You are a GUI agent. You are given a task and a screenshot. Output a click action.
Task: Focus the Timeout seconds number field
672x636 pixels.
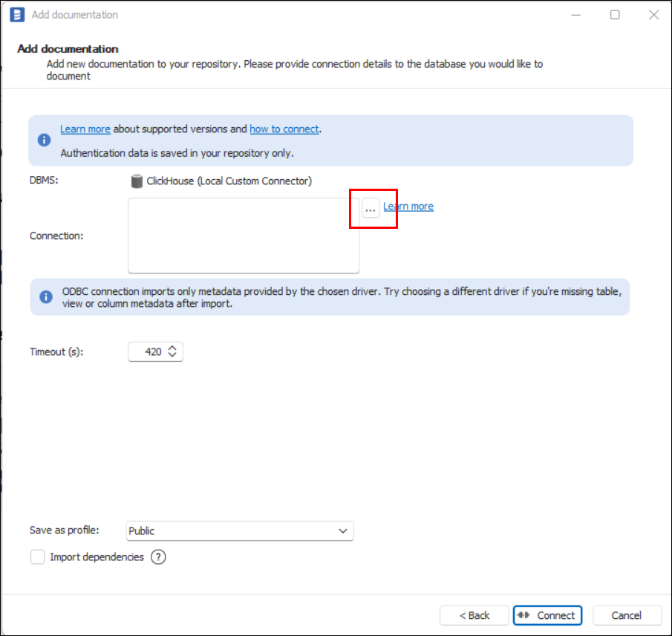[149, 352]
